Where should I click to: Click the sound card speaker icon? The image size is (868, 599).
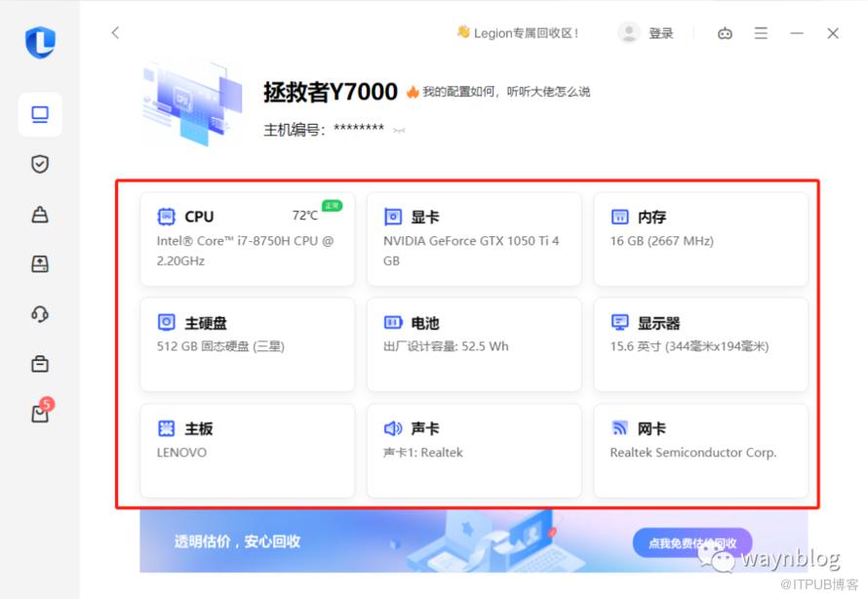(x=393, y=428)
